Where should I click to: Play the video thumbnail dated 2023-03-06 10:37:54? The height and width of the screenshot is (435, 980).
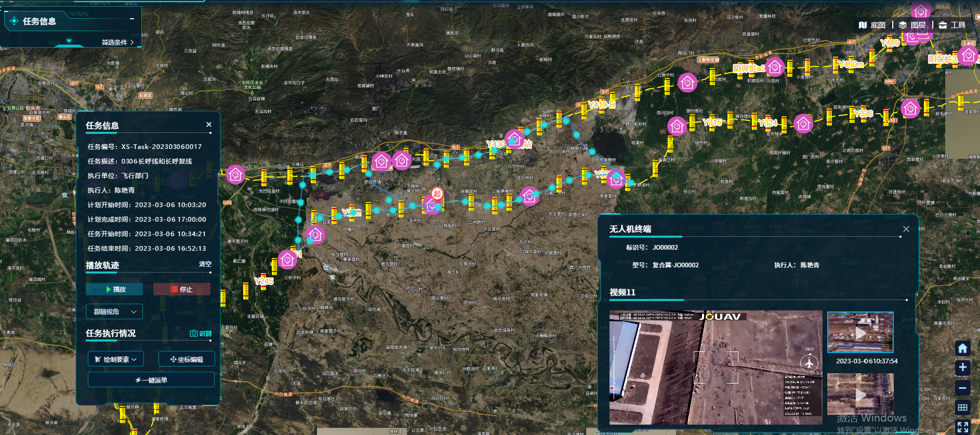pyautogui.click(x=860, y=333)
